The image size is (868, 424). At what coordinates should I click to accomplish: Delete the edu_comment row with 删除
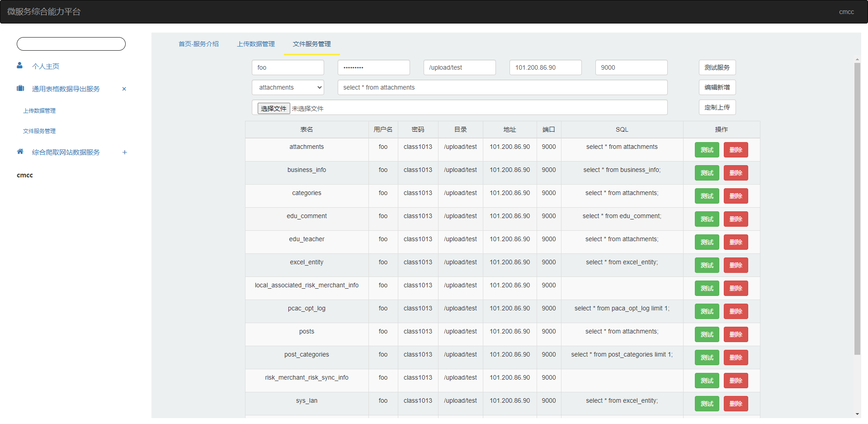click(736, 219)
